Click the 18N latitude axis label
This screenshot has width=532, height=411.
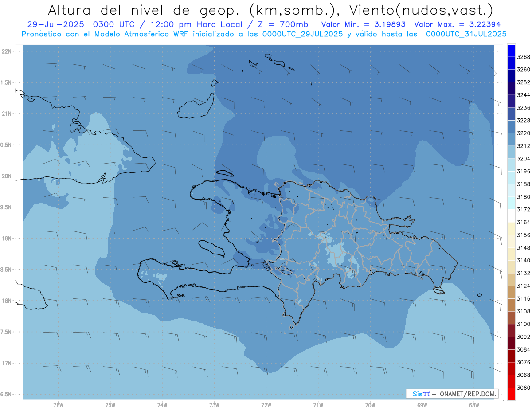coord(8,301)
